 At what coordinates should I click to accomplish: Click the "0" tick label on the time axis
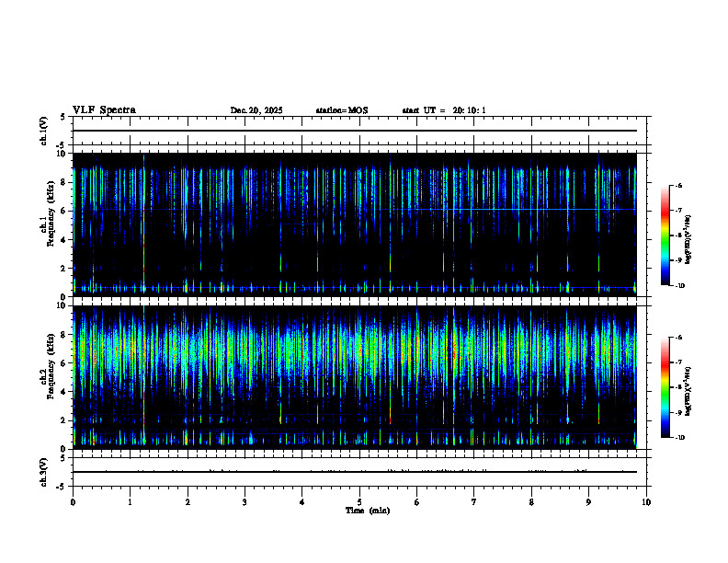pos(73,502)
